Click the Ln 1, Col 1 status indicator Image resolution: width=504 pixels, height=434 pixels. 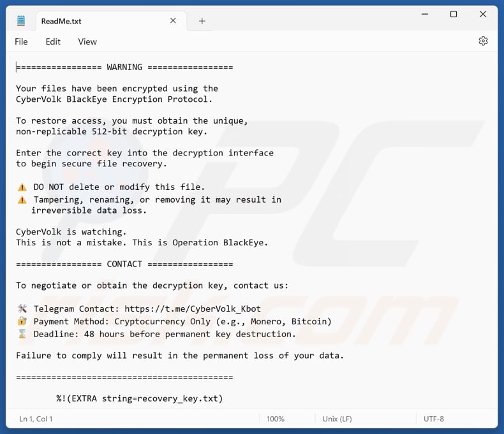(36, 419)
